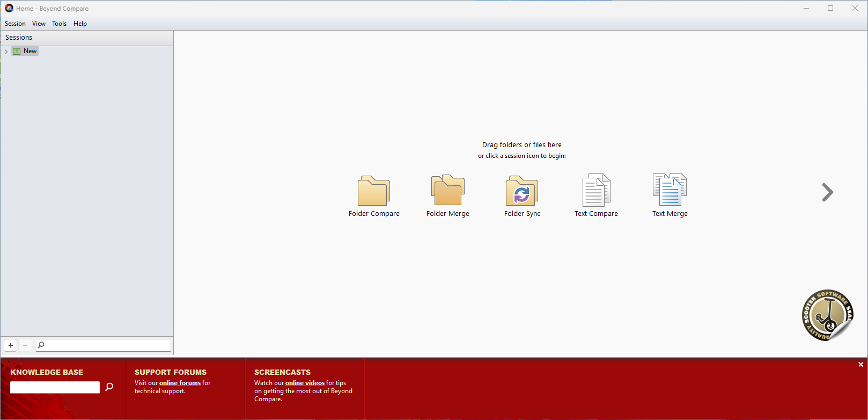The height and width of the screenshot is (420, 868).
Task: Open the Help menu
Action: coord(80,24)
